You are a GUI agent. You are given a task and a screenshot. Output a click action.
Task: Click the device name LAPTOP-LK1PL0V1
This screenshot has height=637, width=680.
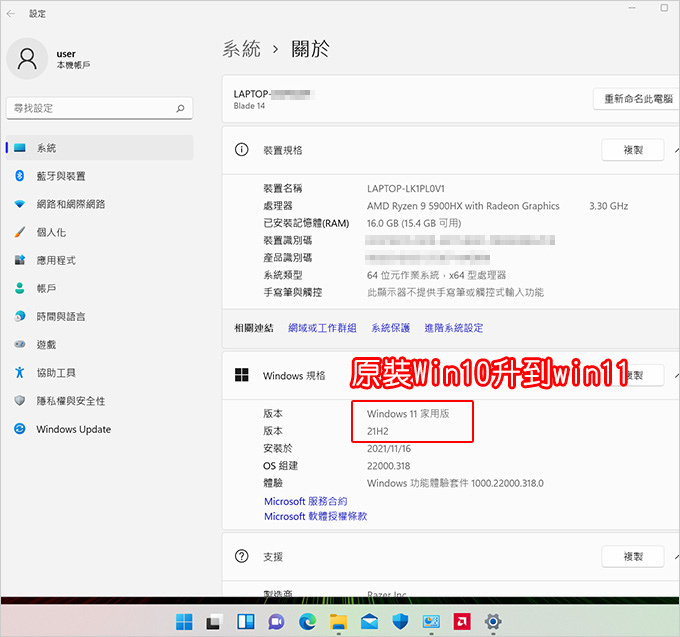click(x=405, y=189)
